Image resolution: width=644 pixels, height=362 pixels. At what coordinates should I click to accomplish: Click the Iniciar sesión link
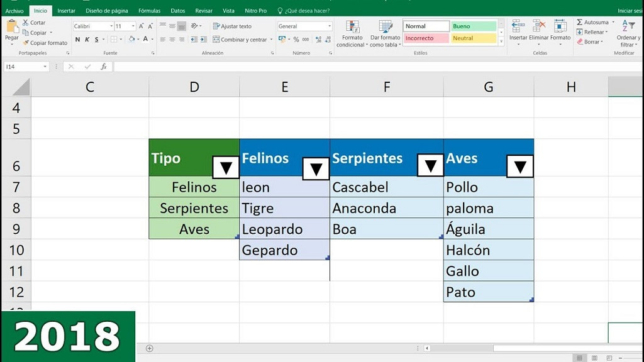pyautogui.click(x=632, y=10)
